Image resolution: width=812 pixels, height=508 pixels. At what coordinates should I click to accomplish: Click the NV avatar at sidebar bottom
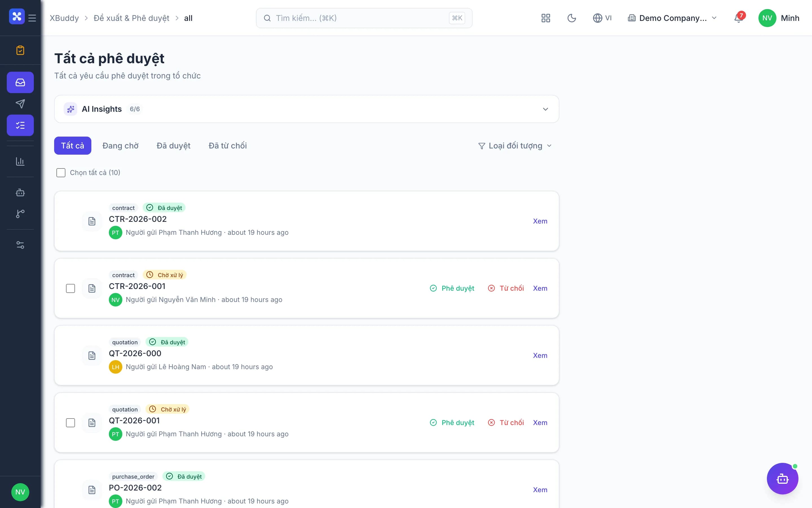coord(20,492)
